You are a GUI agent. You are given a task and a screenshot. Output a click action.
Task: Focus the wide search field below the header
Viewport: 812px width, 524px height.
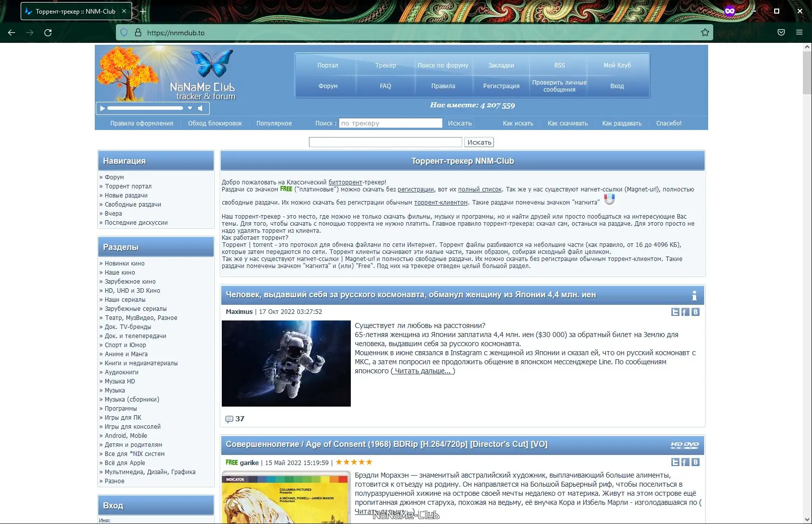(385, 143)
